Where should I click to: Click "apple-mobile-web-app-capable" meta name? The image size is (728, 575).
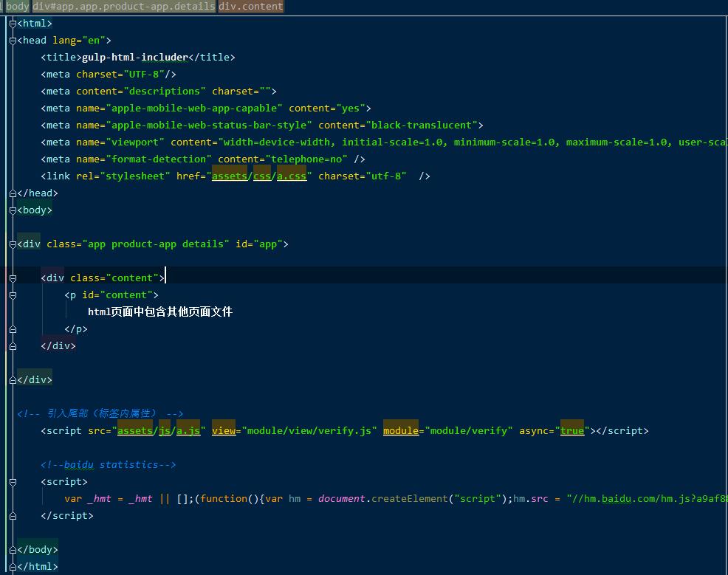point(194,108)
